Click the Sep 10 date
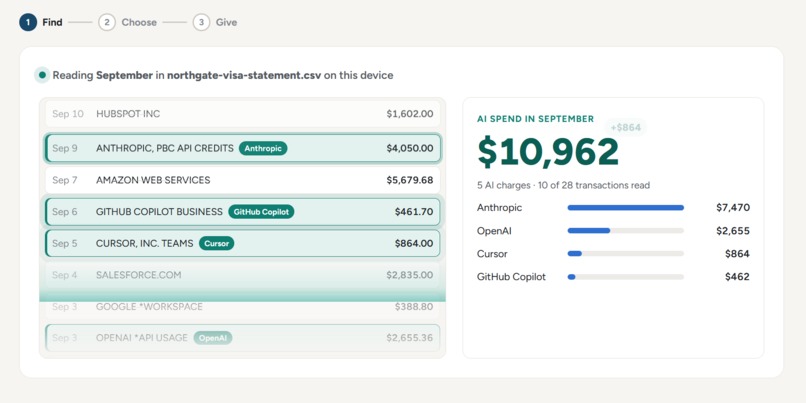Image resolution: width=806 pixels, height=403 pixels. click(67, 114)
